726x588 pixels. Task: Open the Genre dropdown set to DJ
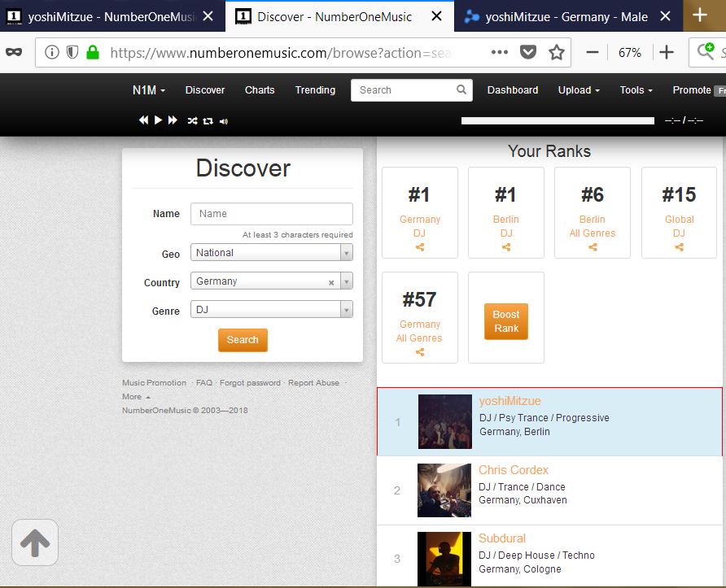coord(272,310)
